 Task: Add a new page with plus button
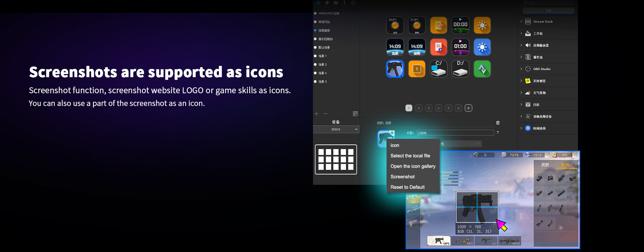(x=469, y=108)
